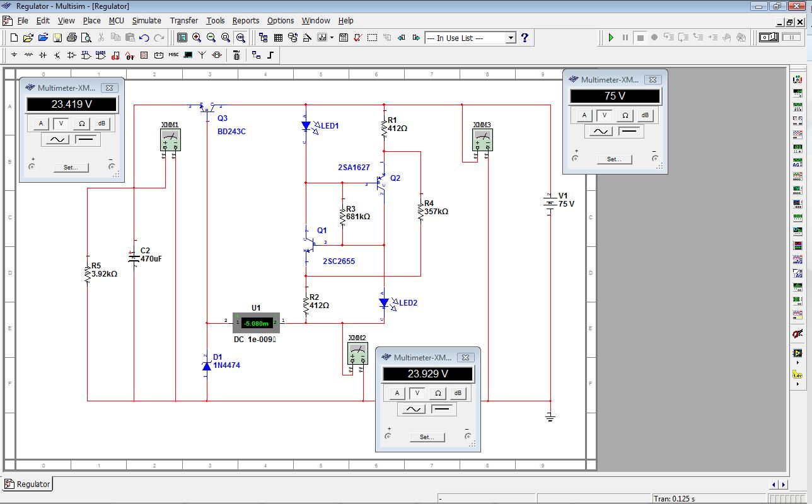Screen dimensions: 812x504
Task: Click Set... on 23.419 V multimeter
Action: click(71, 168)
